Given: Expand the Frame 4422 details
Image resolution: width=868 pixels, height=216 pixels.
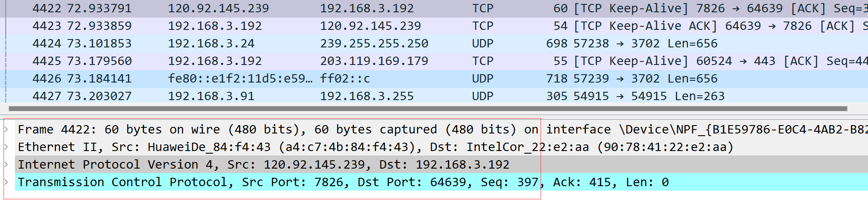Looking at the screenshot, I should 7,130.
